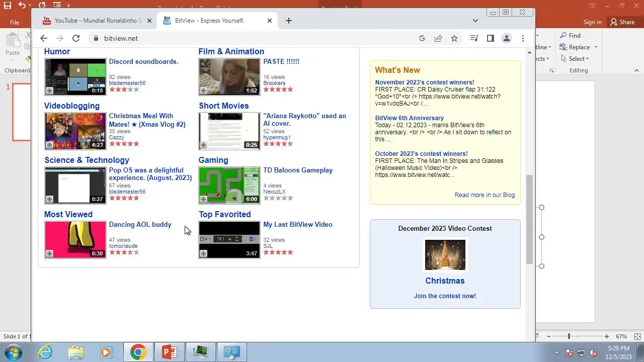Switch to the YouTube Mundial Ronaldinho tab
The height and width of the screenshot is (362, 644).
[x=97, y=21]
